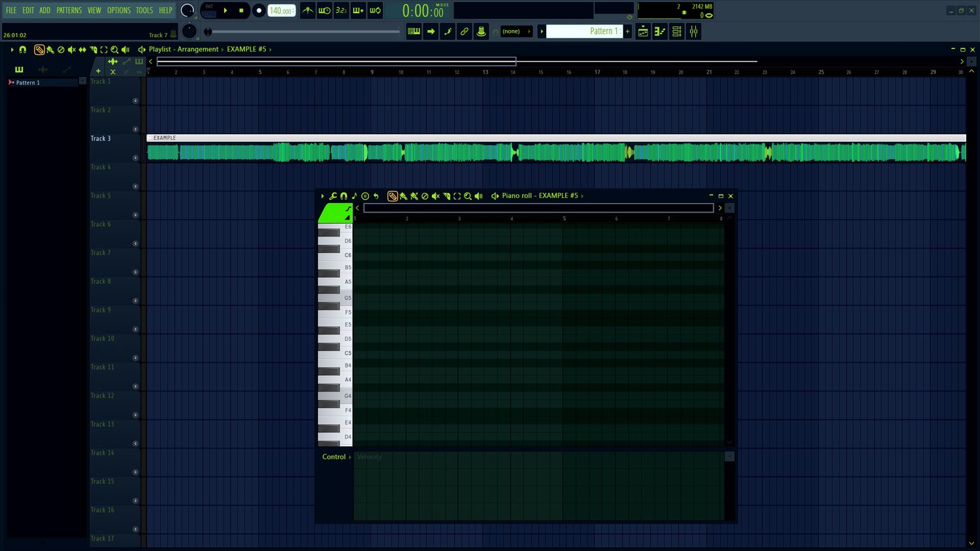Open the (none) snap selector dropdown
The height and width of the screenshot is (551, 980).
(516, 31)
